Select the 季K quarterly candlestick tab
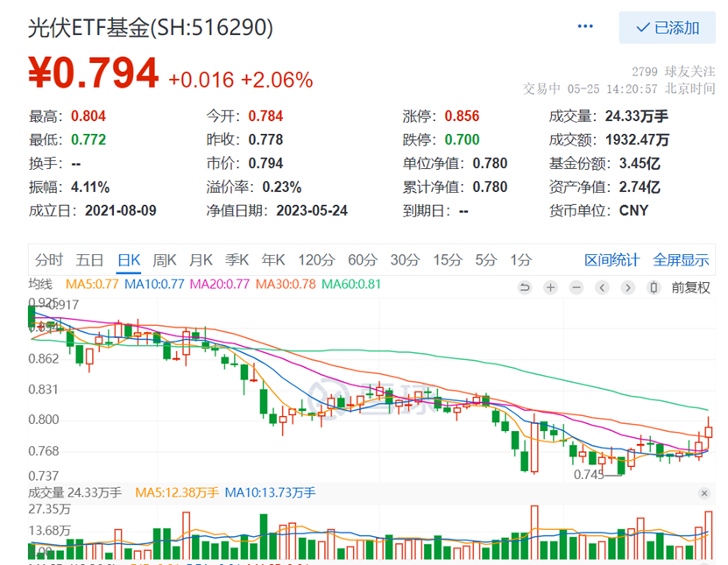This screenshot has height=565, width=728. click(237, 260)
